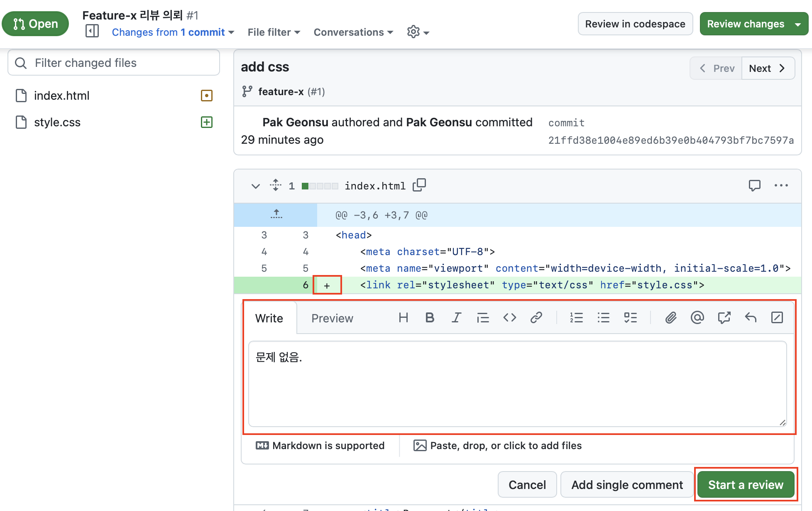Click the plus comment button on line 6

tap(327, 285)
